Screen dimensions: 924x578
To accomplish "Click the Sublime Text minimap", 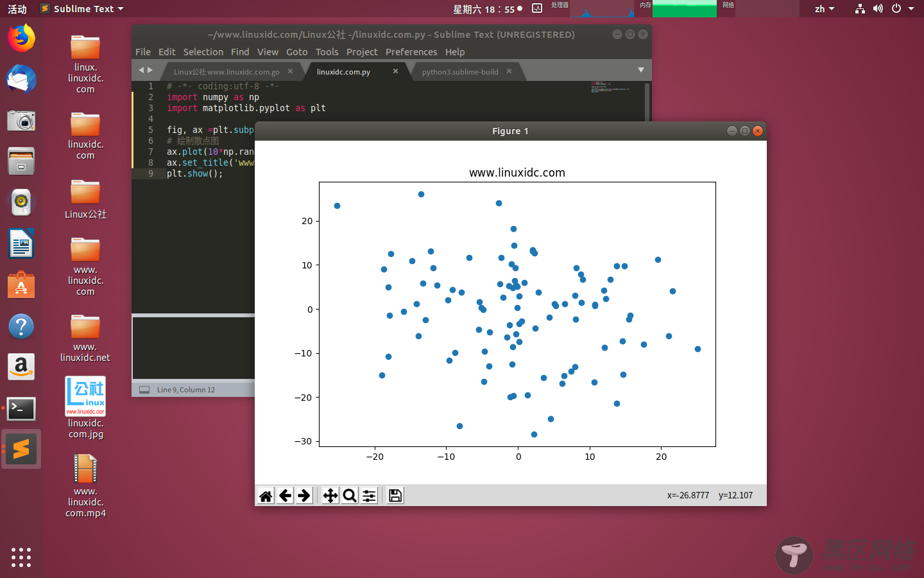I will click(610, 87).
